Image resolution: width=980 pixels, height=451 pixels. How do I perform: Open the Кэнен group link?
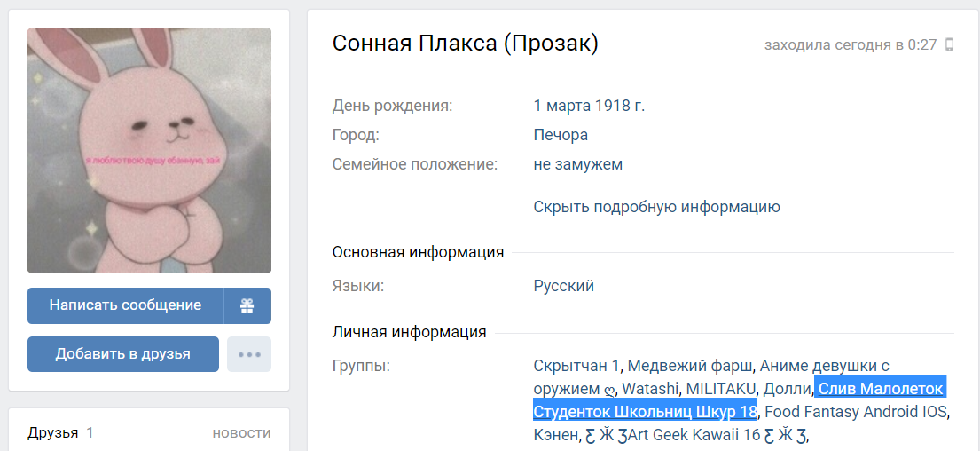(x=554, y=434)
